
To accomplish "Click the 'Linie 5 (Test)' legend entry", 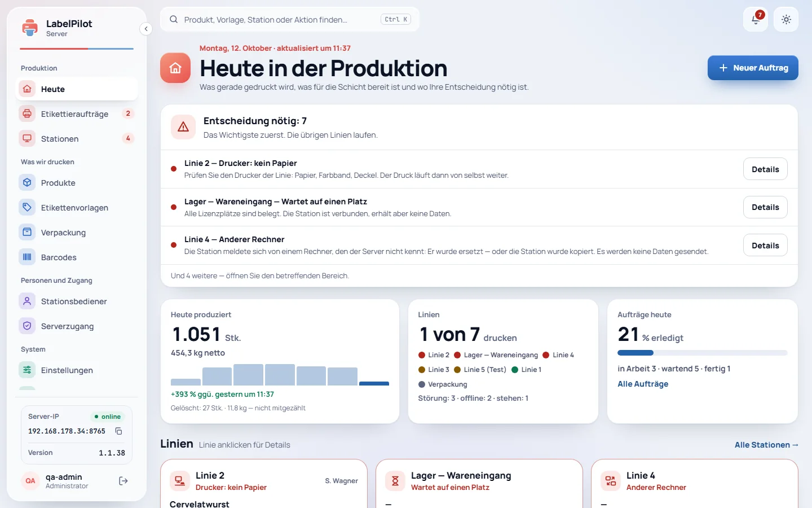I will pyautogui.click(x=480, y=370).
